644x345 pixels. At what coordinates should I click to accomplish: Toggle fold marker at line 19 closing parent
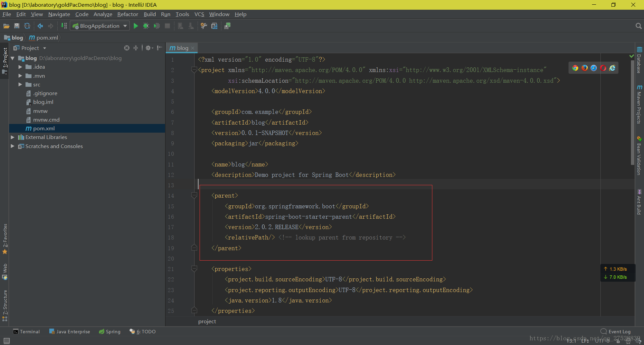[194, 248]
